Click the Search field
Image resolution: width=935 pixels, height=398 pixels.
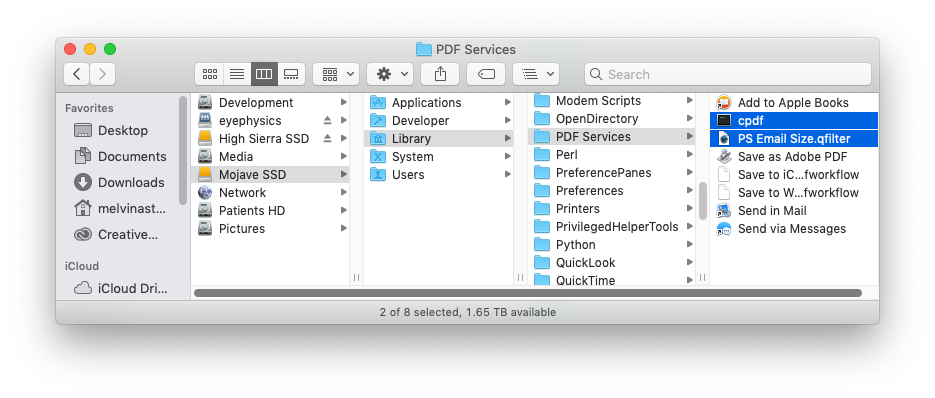(x=727, y=74)
